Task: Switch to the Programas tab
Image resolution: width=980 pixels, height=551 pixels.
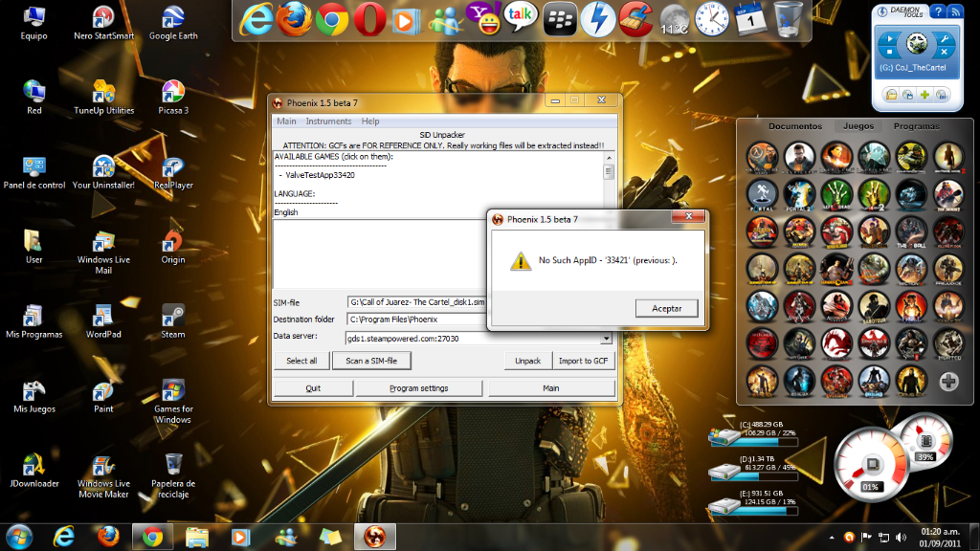Action: tap(916, 126)
